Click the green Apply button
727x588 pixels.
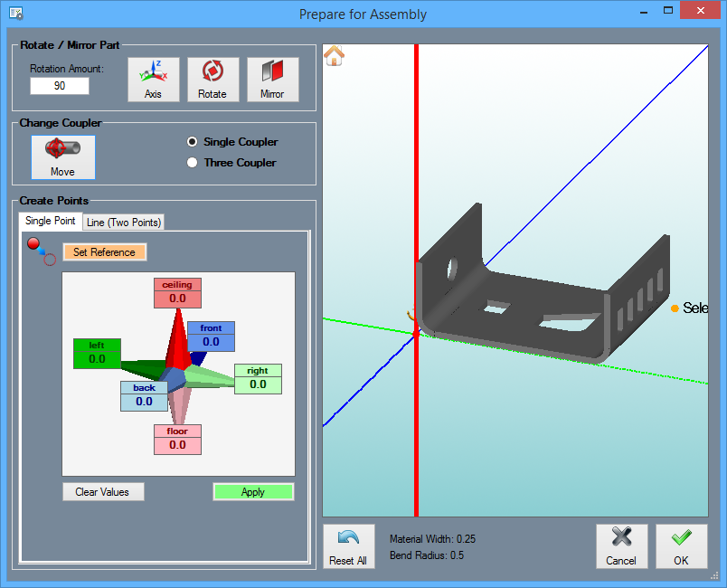[253, 492]
